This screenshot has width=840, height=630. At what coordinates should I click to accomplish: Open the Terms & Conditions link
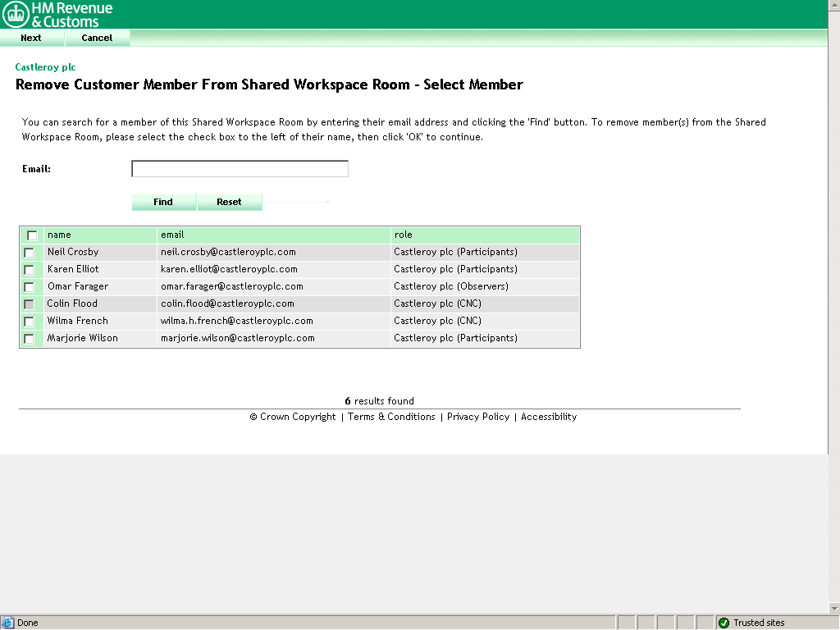[391, 417]
